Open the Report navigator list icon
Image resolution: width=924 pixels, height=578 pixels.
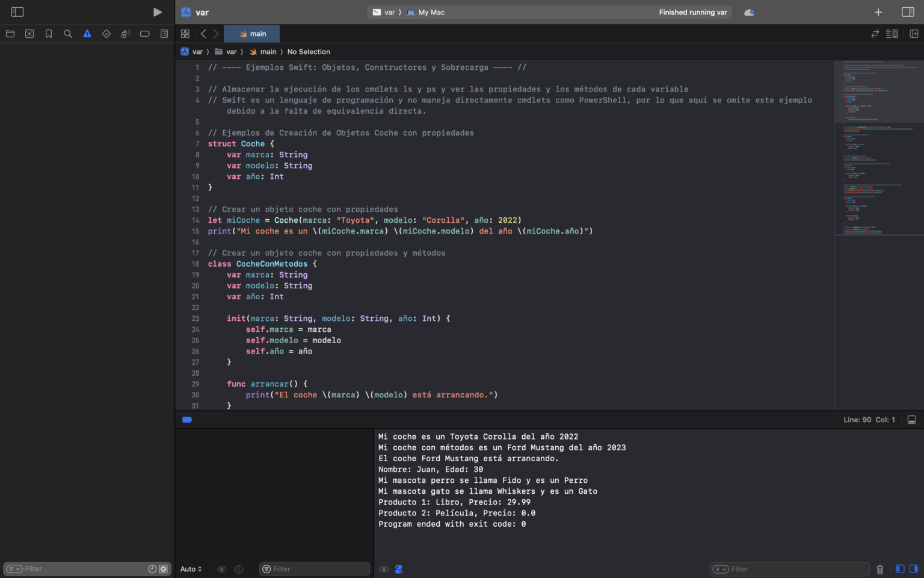tap(164, 34)
